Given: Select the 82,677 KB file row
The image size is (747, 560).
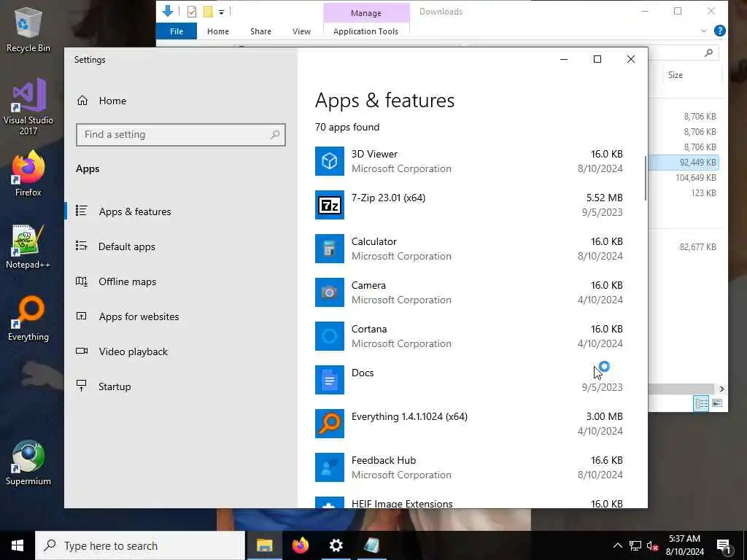Looking at the screenshot, I should click(684, 246).
